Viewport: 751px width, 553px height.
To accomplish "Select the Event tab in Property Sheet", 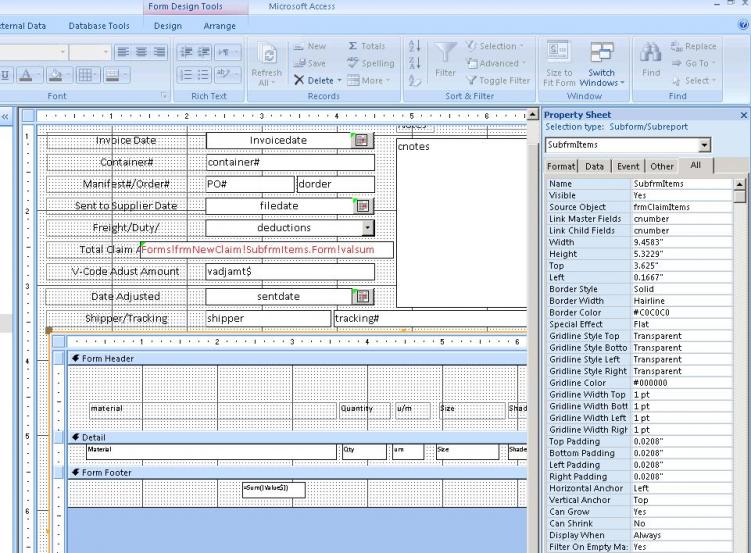I will tap(628, 166).
